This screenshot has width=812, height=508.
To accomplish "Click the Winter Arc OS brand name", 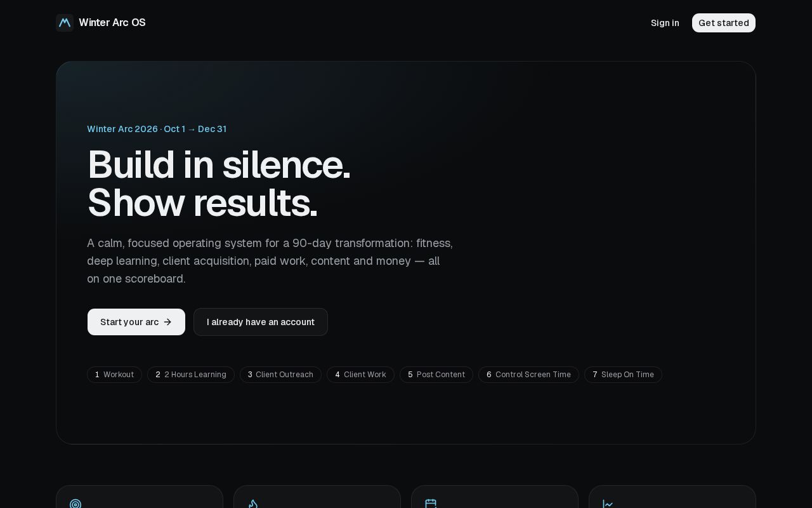I will pos(112,23).
